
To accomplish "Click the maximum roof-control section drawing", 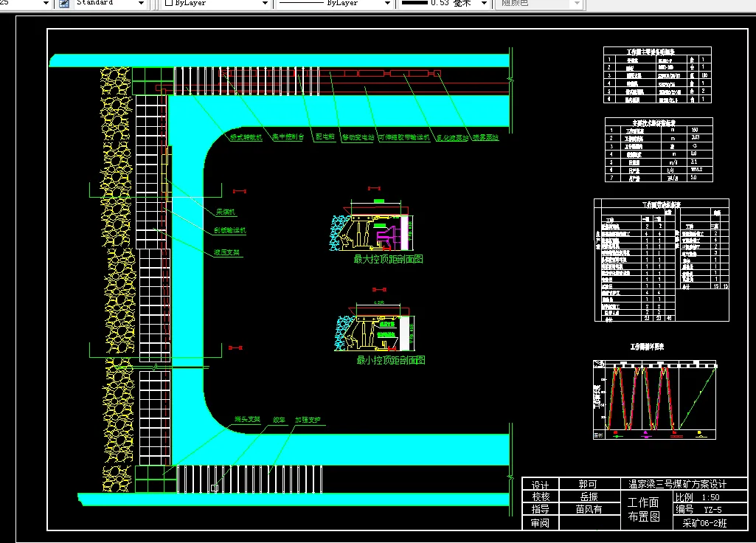I will coord(371,224).
